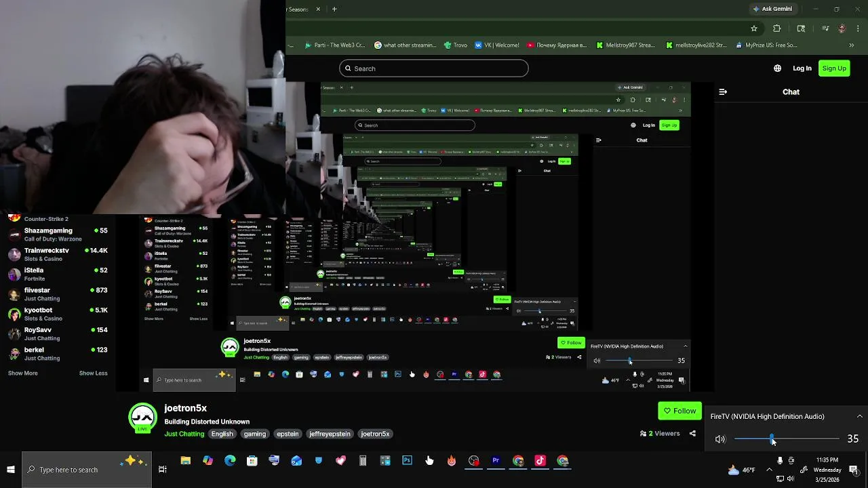This screenshot has height=488, width=868.
Task: Open File Explorer from the taskbar
Action: point(185,461)
